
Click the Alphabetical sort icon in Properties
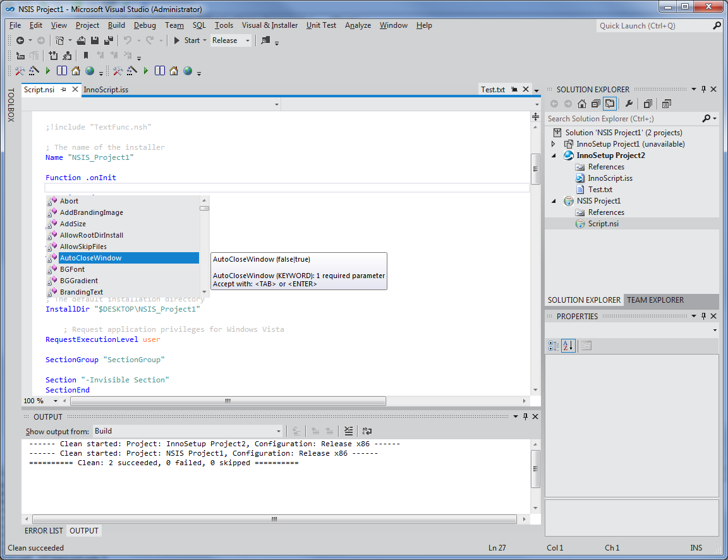click(568, 346)
